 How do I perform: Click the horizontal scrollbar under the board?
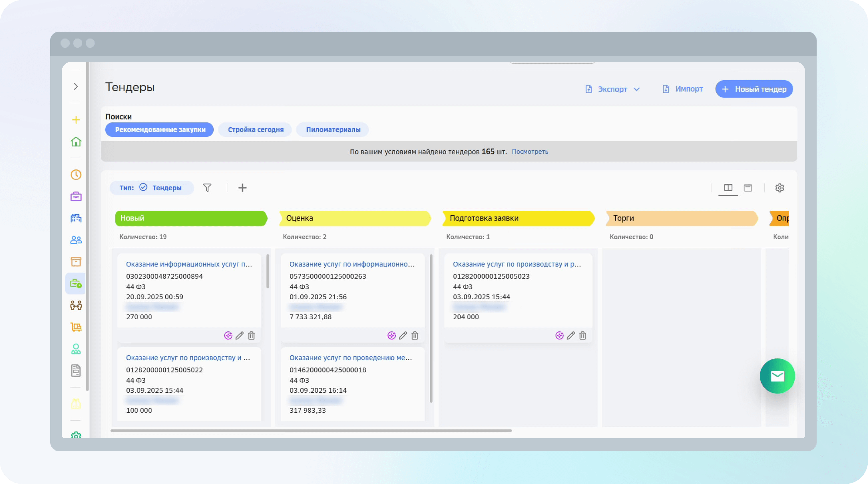(311, 430)
